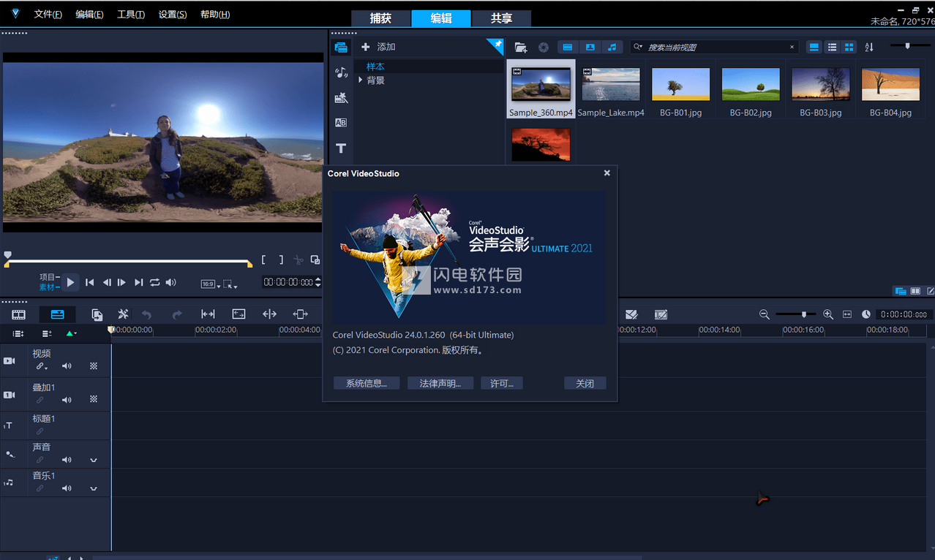Open the 编辑(E) menu

[89, 15]
